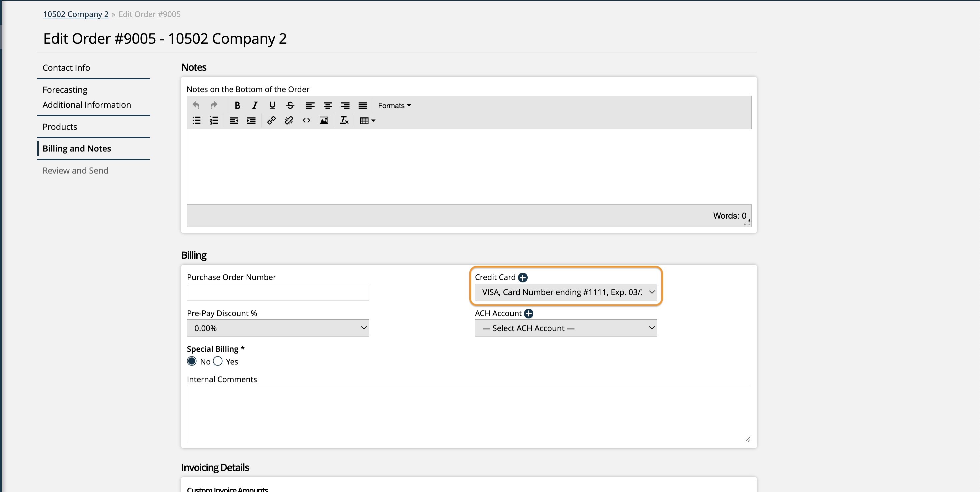The image size is (980, 492).
Task: Insert a link in the notes
Action: pyautogui.click(x=271, y=120)
